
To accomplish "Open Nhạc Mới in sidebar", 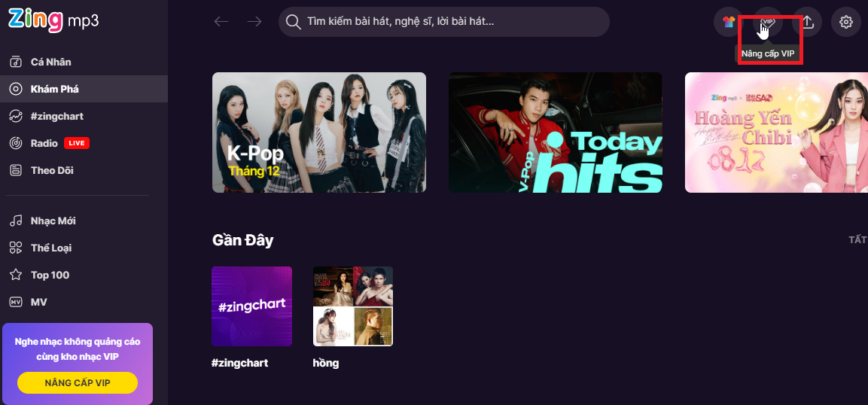I will tap(53, 221).
